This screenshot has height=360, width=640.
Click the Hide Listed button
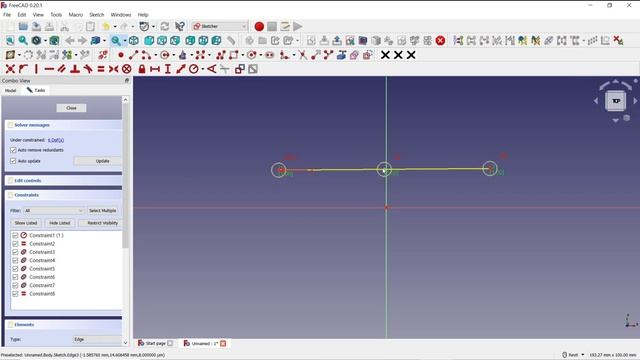click(x=60, y=223)
